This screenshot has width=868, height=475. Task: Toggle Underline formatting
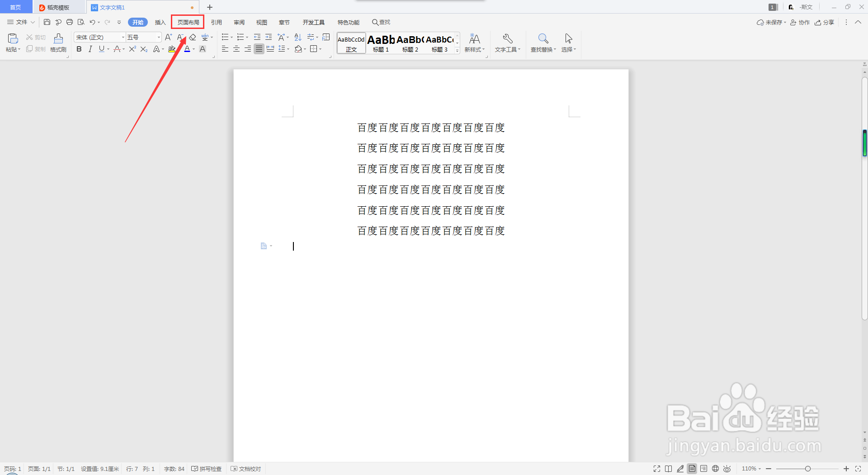click(101, 49)
